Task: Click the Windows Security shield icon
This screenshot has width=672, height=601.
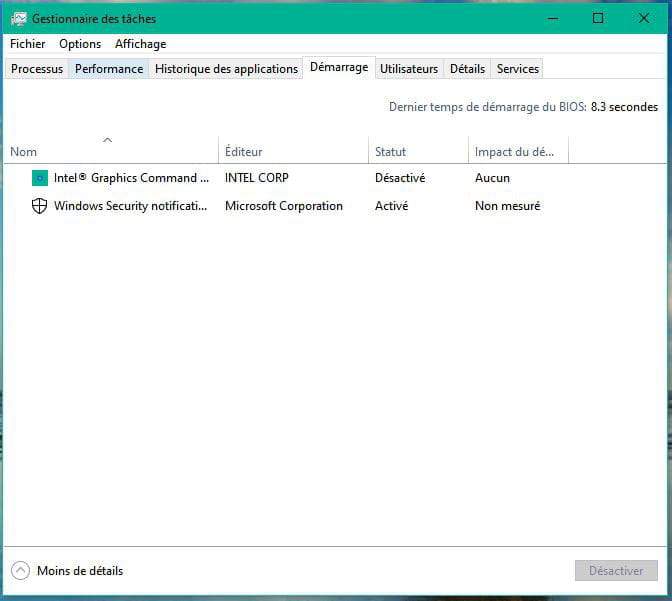Action: (40, 206)
